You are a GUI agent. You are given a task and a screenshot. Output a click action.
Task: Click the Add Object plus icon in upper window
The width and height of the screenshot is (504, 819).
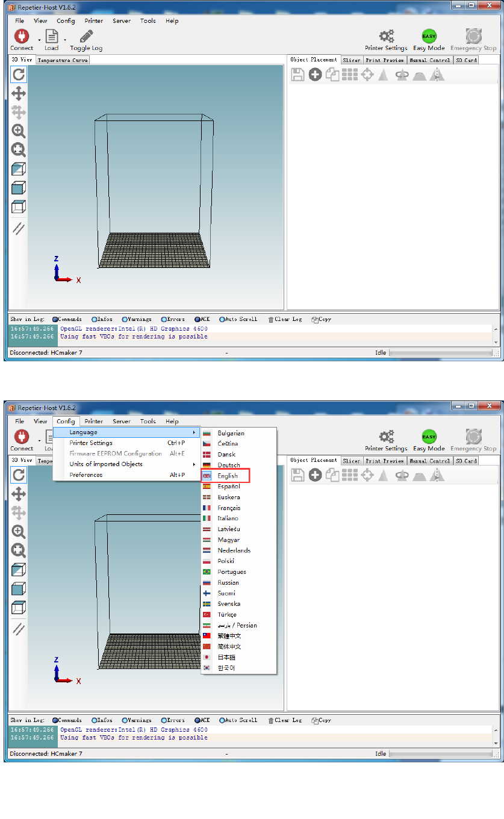[315, 74]
